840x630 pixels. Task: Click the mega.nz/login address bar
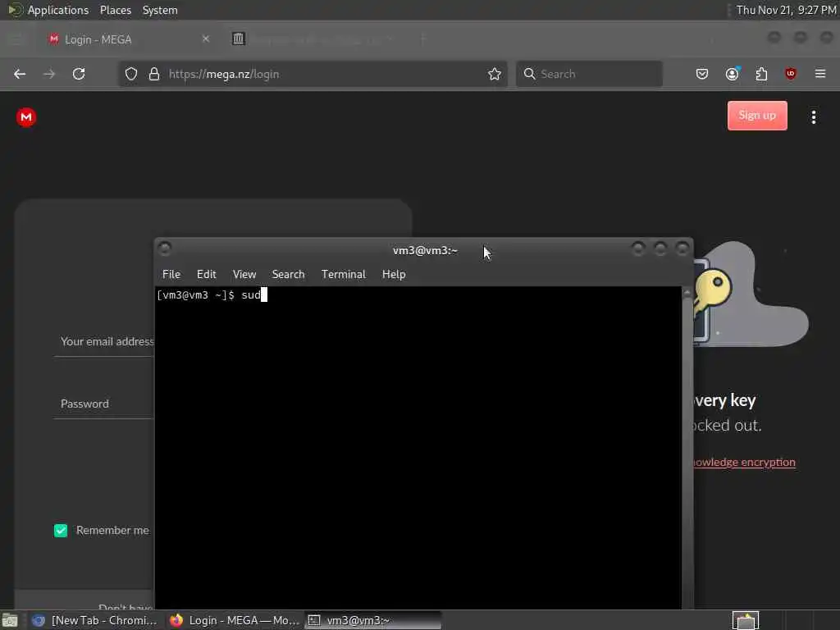click(313, 74)
